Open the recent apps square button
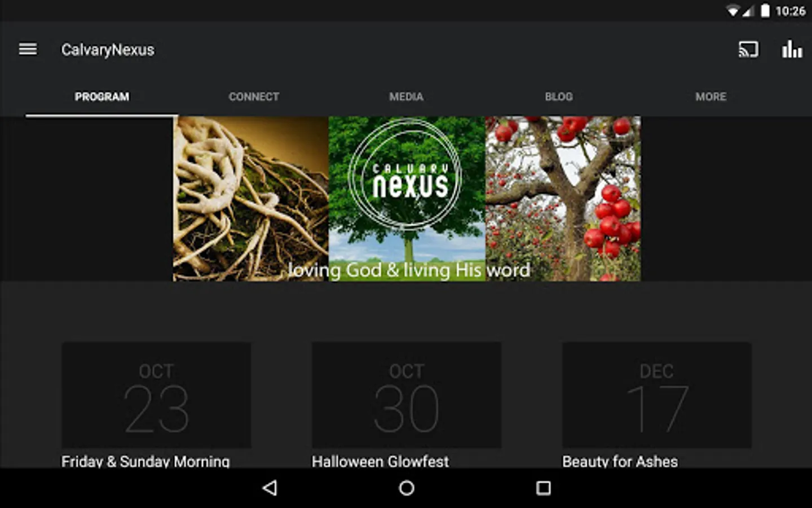The height and width of the screenshot is (508, 812). point(544,488)
